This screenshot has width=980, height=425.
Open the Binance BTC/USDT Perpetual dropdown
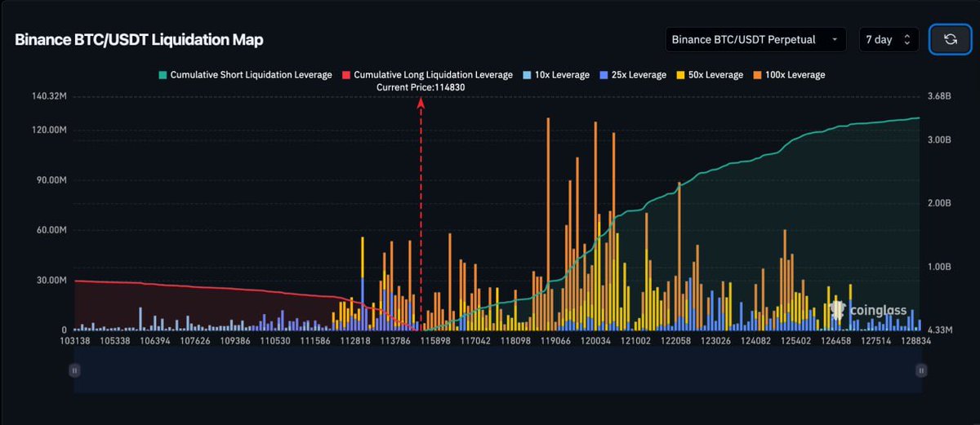click(x=755, y=39)
